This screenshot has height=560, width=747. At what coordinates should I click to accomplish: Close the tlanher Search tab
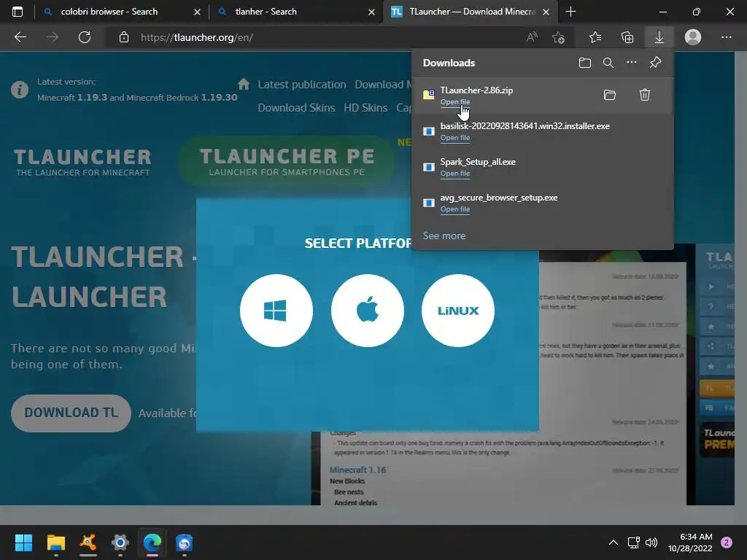pyautogui.click(x=371, y=12)
